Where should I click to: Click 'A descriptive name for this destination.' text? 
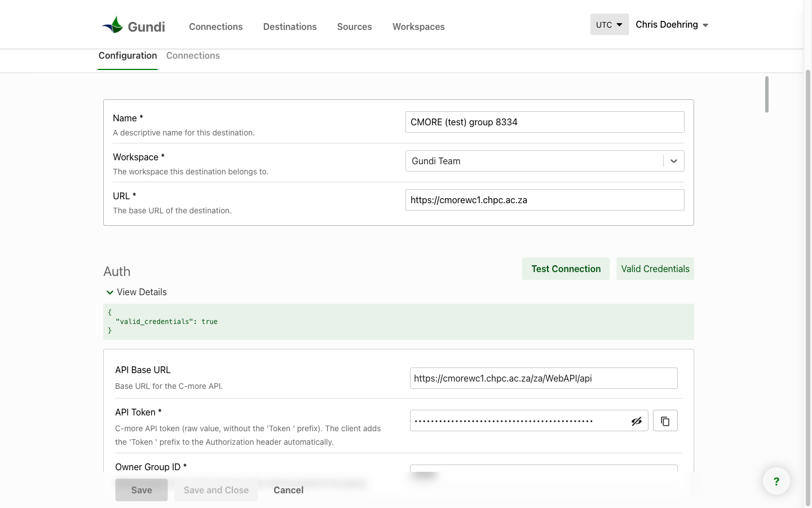pos(184,133)
